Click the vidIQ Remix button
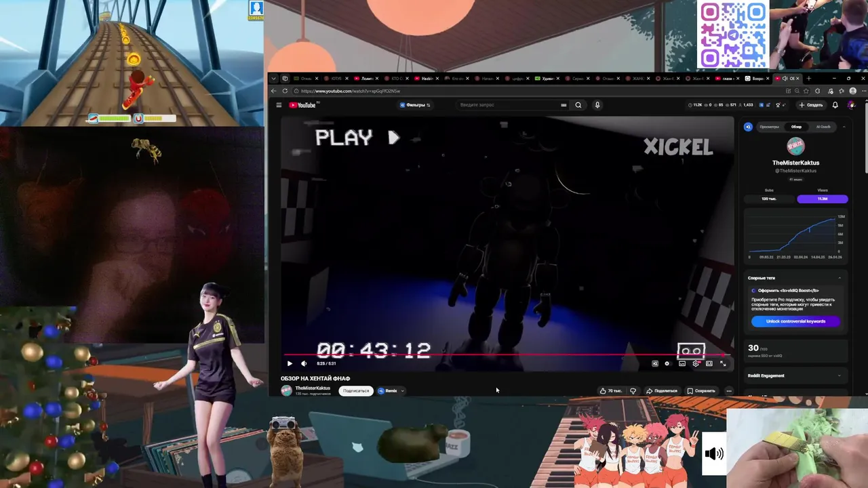This screenshot has width=868, height=488. tap(388, 390)
